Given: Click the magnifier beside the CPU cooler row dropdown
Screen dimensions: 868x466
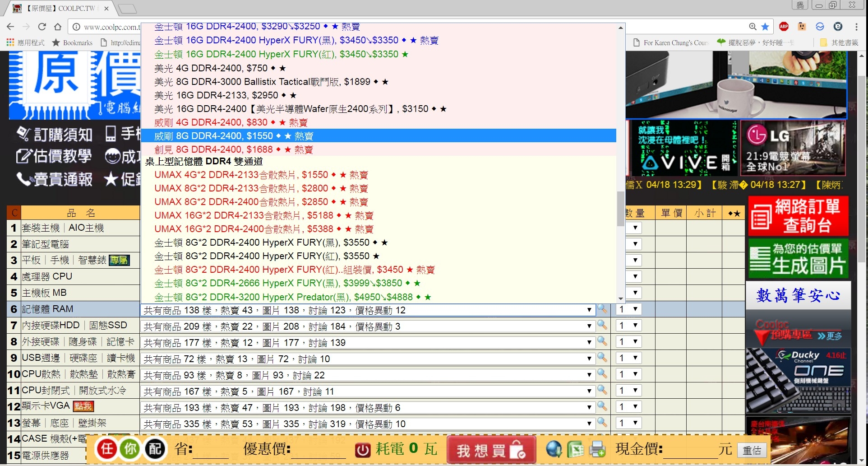Looking at the screenshot, I should (602, 373).
